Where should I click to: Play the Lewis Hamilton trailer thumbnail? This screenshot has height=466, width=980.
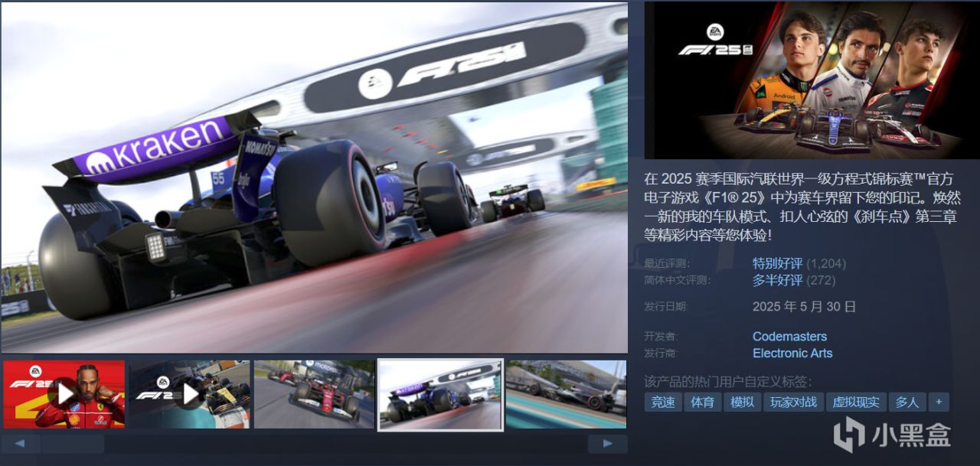click(64, 394)
